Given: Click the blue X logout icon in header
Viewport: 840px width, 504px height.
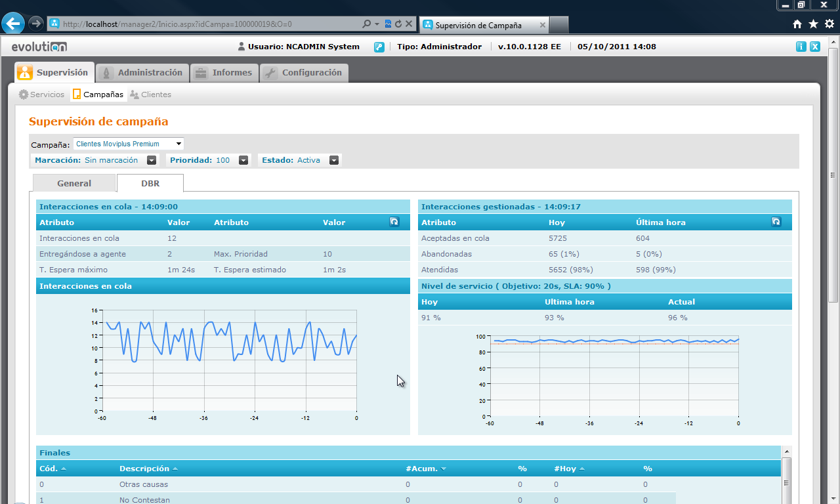Looking at the screenshot, I should tap(815, 47).
